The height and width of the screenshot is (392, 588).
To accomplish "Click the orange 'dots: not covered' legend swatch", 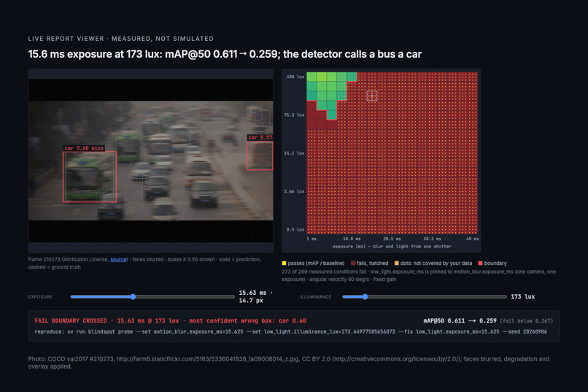I will point(396,264).
